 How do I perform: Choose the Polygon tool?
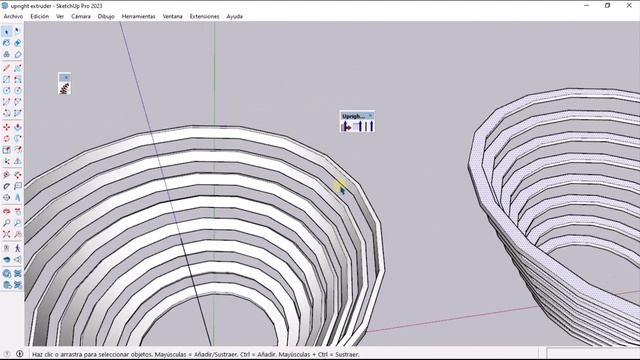tap(18, 91)
